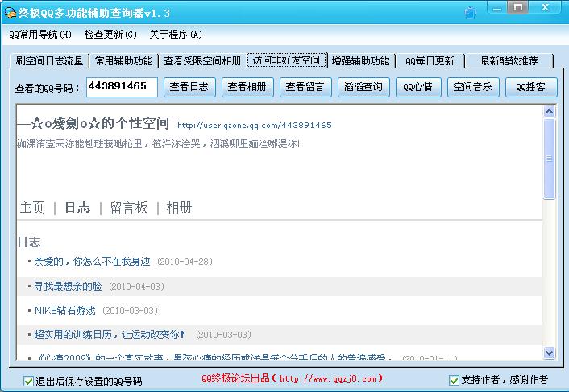Open the 相册 navigation link
Viewport: 569px width, 392px height.
coord(179,208)
